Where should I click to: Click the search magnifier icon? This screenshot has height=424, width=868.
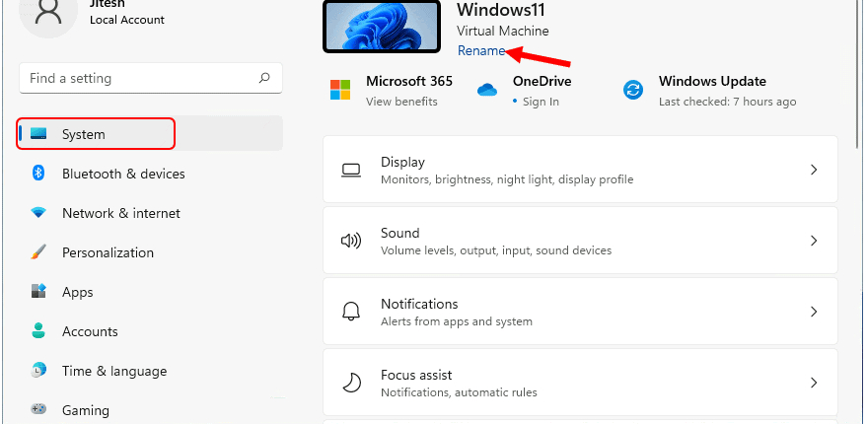[x=264, y=78]
